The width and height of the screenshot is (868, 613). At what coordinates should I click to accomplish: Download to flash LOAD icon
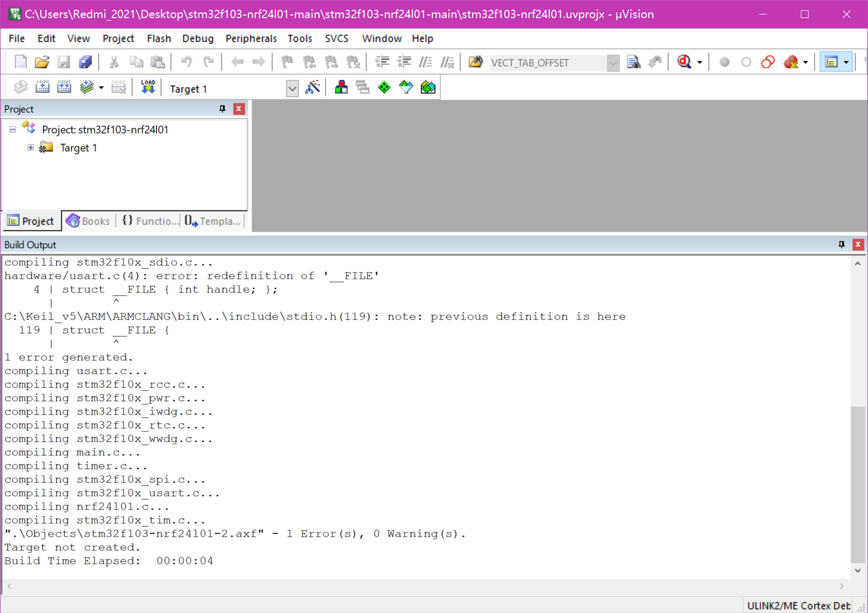(x=148, y=87)
